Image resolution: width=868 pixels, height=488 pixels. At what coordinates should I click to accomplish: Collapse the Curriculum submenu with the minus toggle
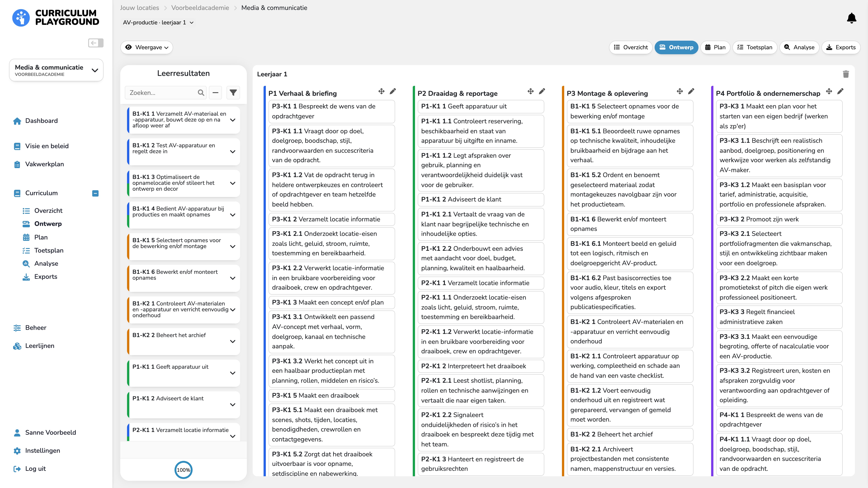tap(95, 193)
